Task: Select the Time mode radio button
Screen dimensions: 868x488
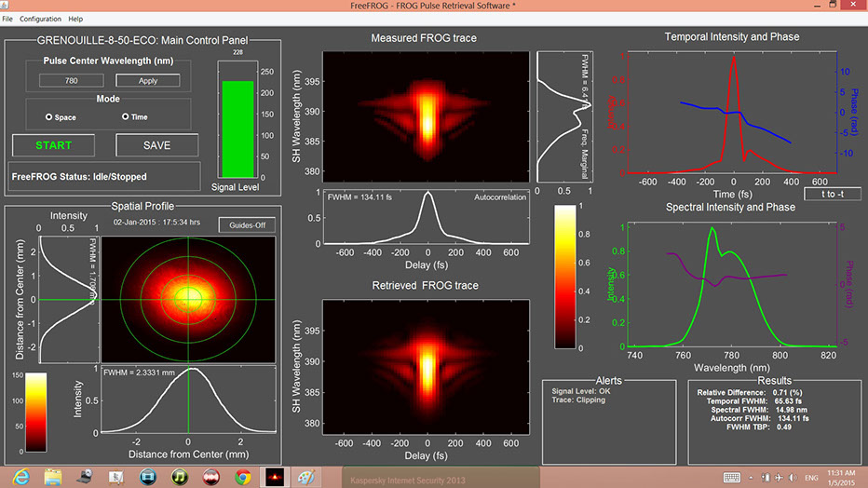Action: [x=125, y=117]
